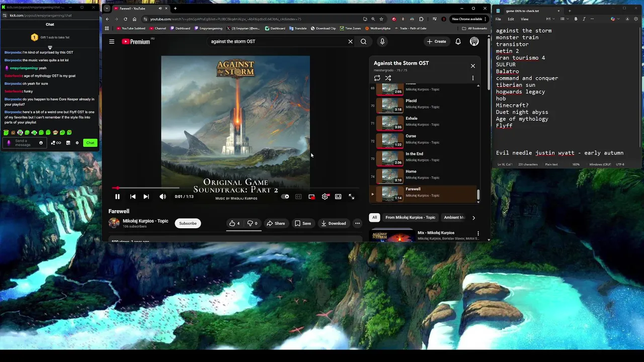Viewport: 644px width, 362px height.
Task: Enter fullscreen in the YouTube player
Action: pyautogui.click(x=351, y=197)
